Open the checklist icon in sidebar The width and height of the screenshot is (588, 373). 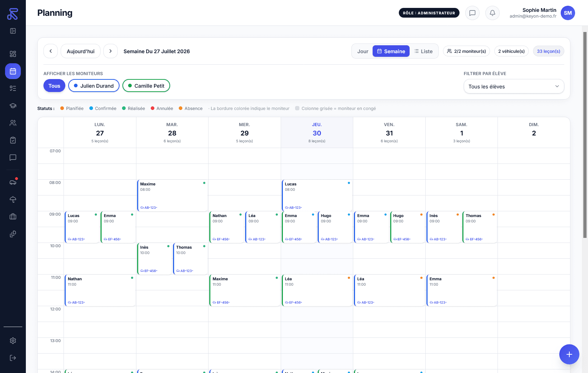pyautogui.click(x=13, y=88)
